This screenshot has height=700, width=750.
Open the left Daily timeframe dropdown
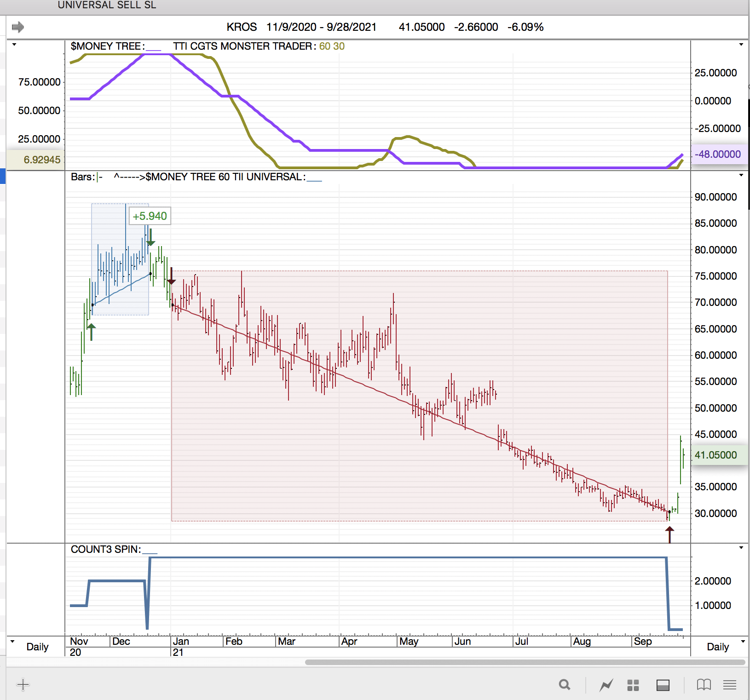13,642
